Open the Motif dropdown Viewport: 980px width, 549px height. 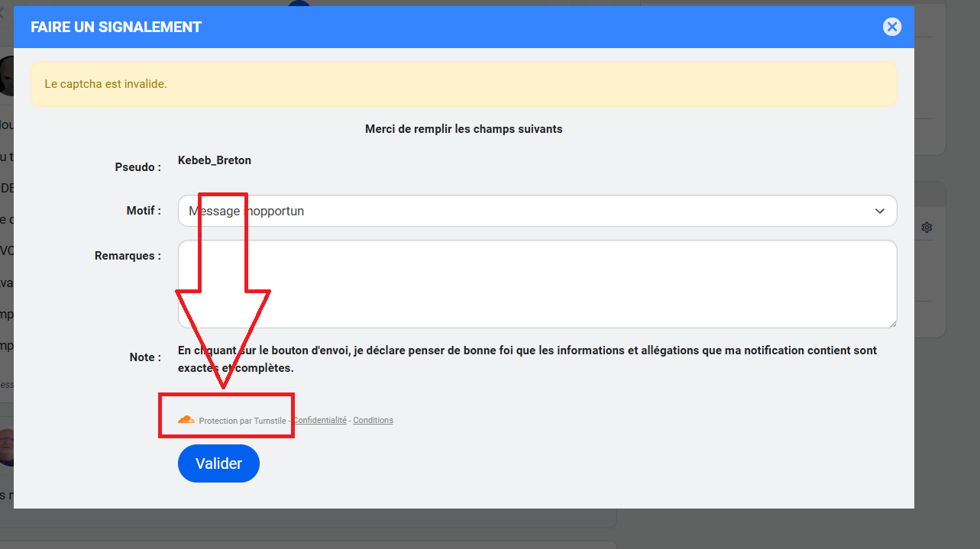[x=537, y=211]
